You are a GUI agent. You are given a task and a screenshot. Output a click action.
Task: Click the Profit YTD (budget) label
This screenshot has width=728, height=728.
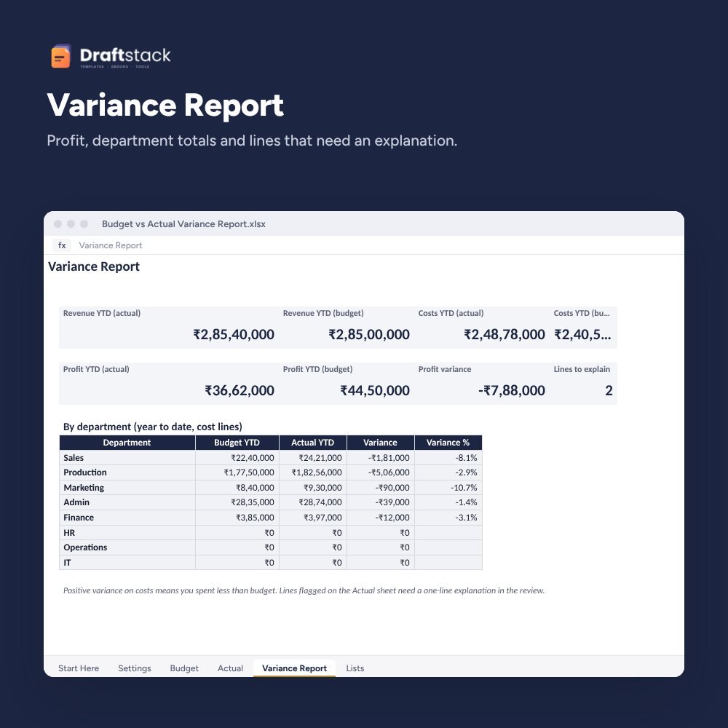click(317, 370)
